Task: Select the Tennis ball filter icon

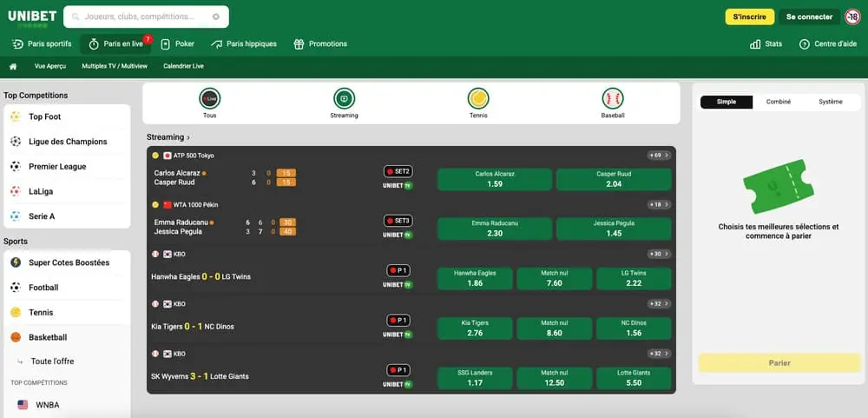Action: [x=478, y=98]
